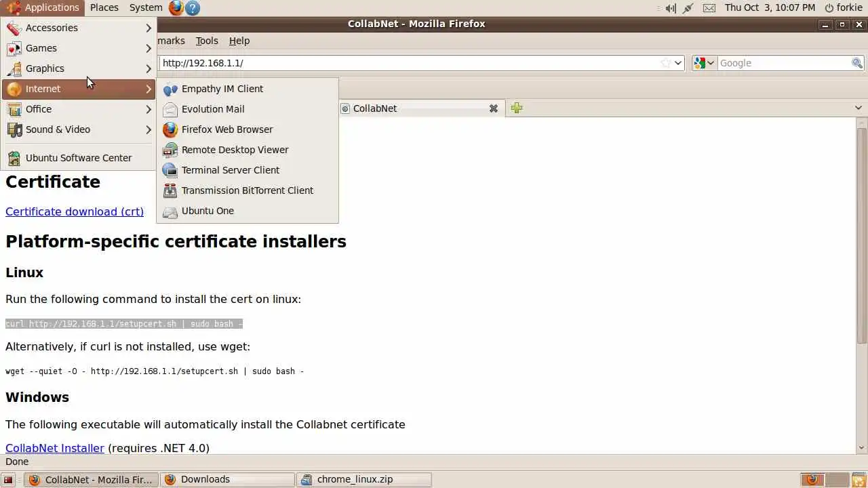Open the CollabNet Installer link
The width and height of the screenshot is (868, 488).
(x=55, y=448)
